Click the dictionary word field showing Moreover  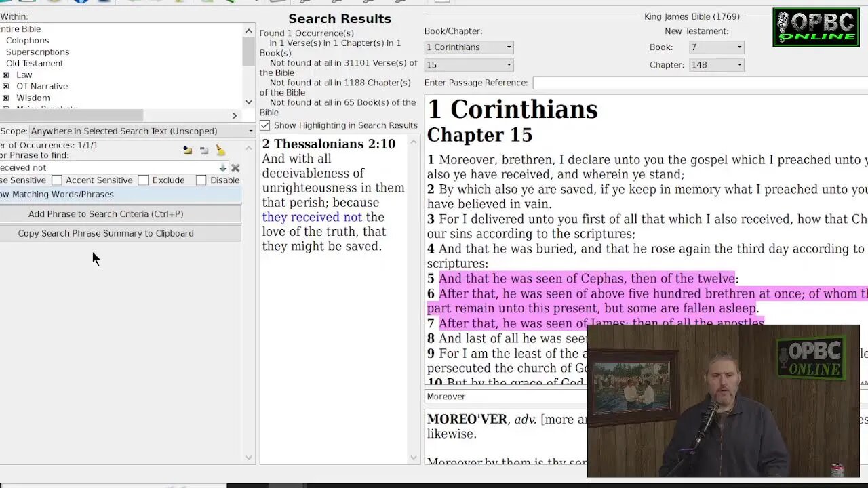tap(506, 396)
